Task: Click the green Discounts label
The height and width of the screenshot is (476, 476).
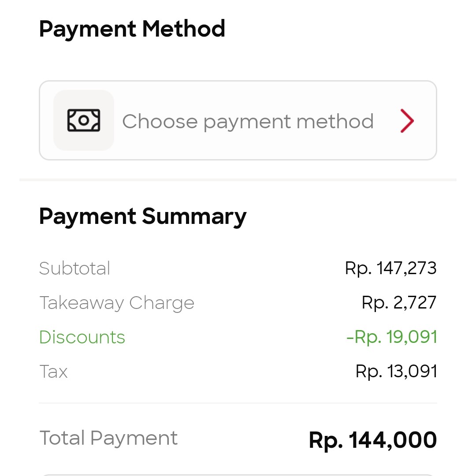Action: [x=82, y=337]
